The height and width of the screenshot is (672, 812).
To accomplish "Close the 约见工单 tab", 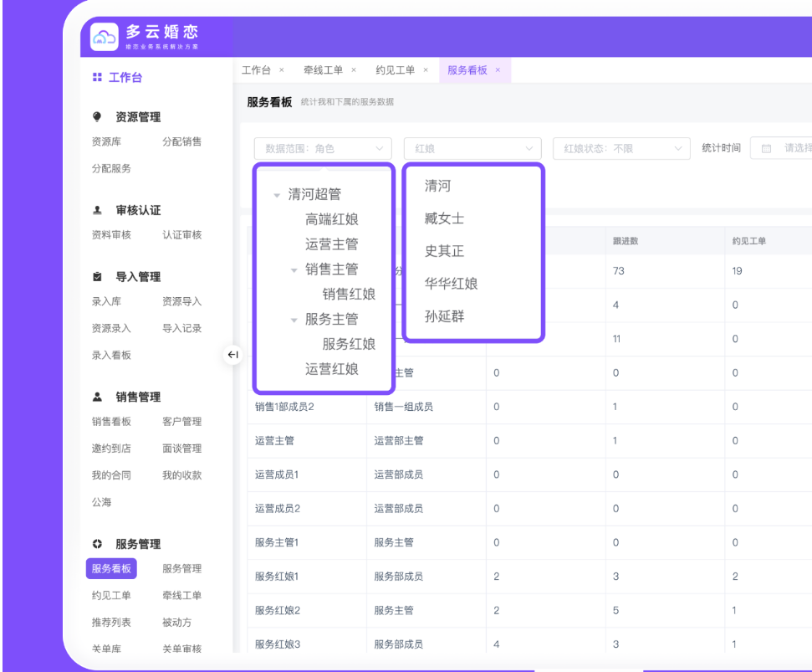I will pos(426,70).
